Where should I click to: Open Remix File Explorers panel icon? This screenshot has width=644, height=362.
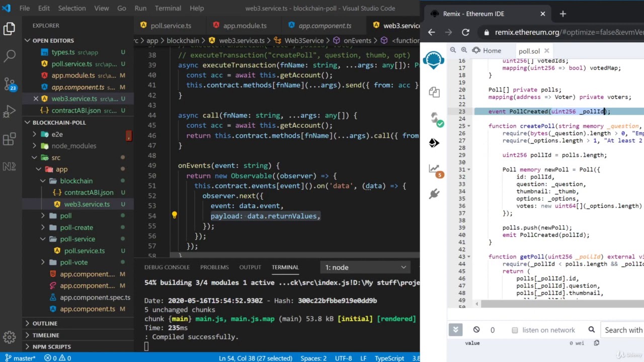(x=434, y=92)
